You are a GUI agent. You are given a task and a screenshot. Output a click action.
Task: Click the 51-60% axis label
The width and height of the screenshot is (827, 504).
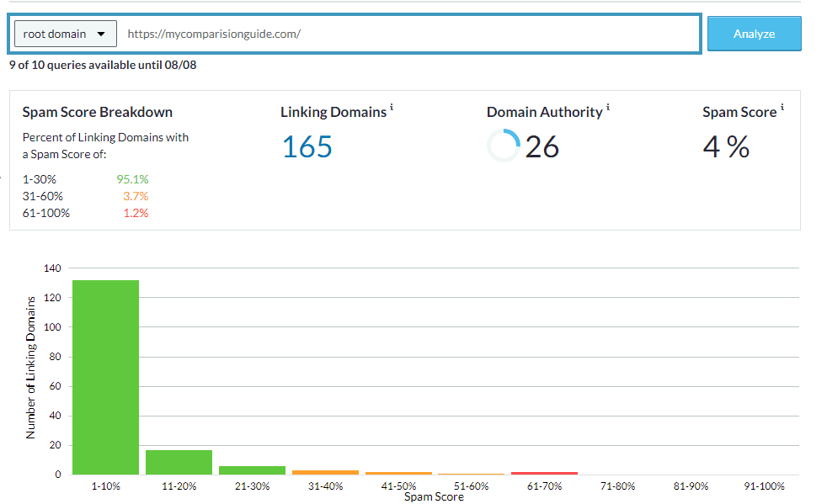click(471, 486)
